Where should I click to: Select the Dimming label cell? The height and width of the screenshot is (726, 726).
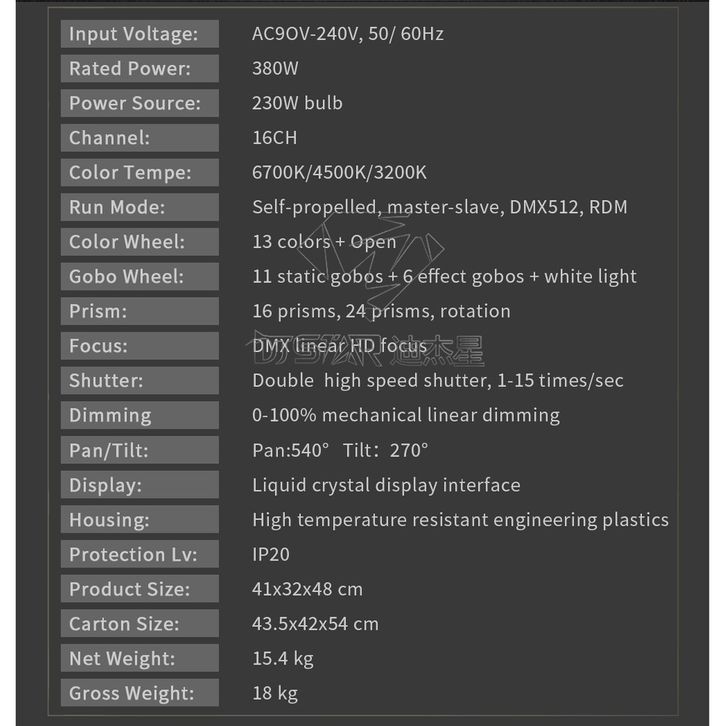point(139,415)
